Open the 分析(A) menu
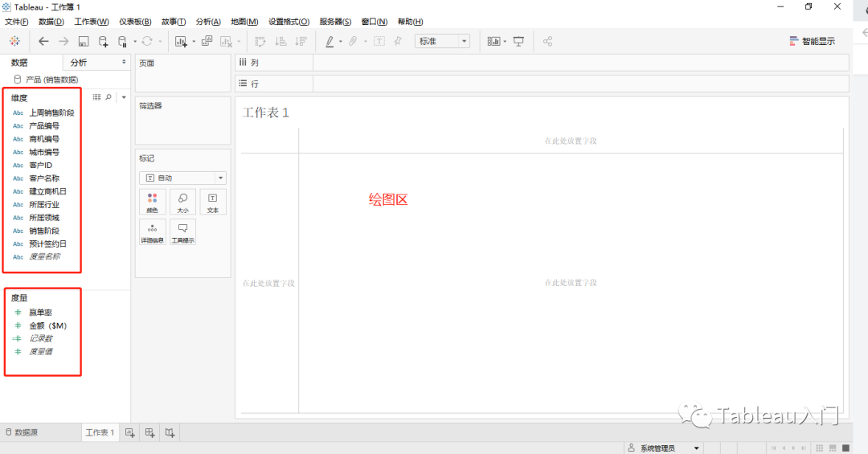This screenshot has width=868, height=454. coord(208,22)
